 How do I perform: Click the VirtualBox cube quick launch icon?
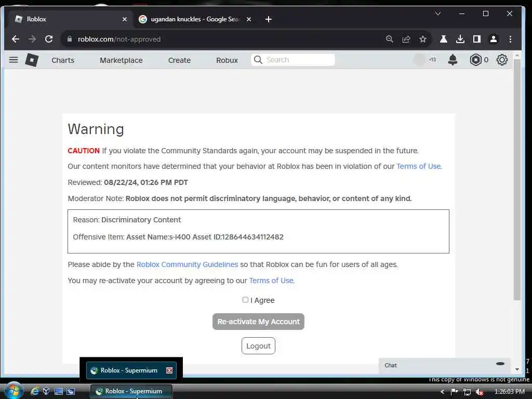[x=46, y=391]
